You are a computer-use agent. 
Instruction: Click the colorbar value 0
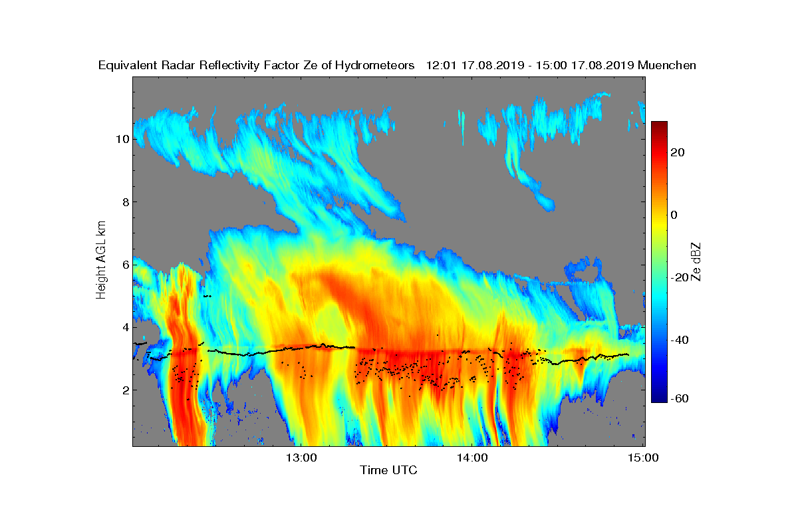[675, 215]
